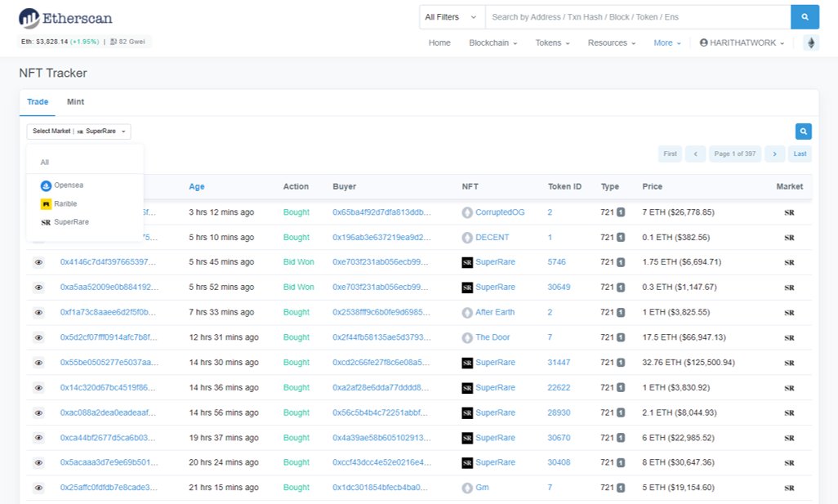Screen dimensions: 838x504
Task: Select the SuperRare marketplace icon
Action: pos(47,221)
